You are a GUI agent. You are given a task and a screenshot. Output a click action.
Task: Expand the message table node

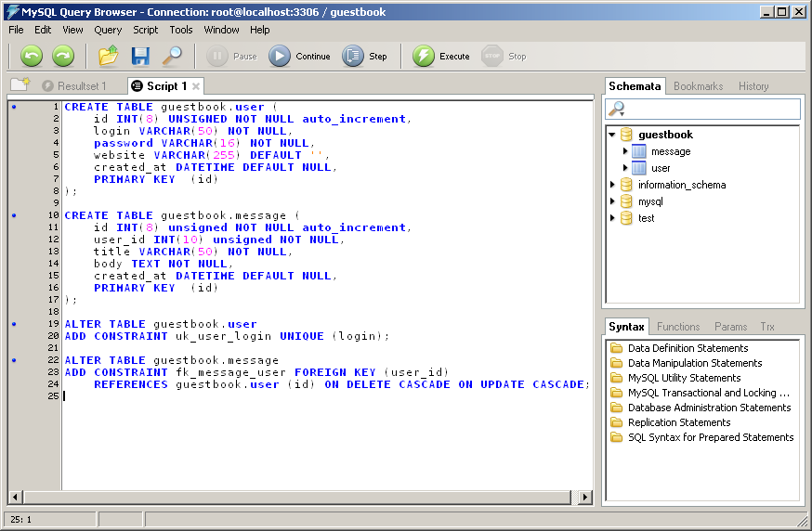(625, 151)
